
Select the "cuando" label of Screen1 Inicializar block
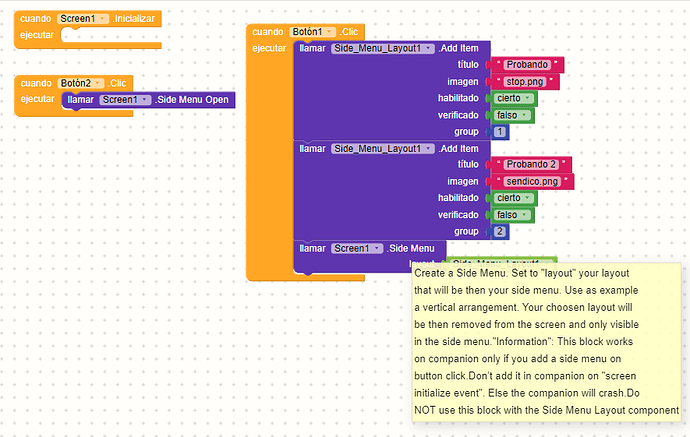36,19
